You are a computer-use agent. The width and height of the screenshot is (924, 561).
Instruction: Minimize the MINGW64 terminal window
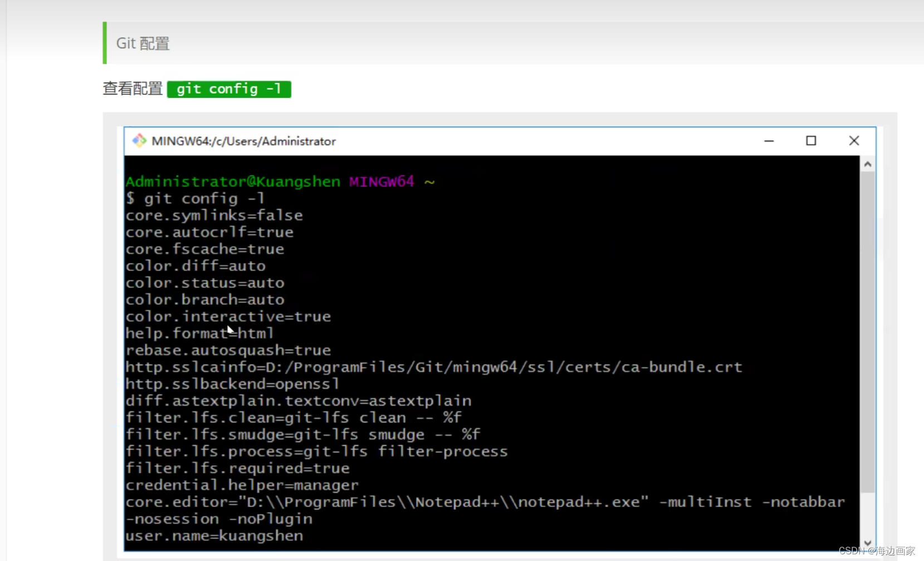point(769,141)
